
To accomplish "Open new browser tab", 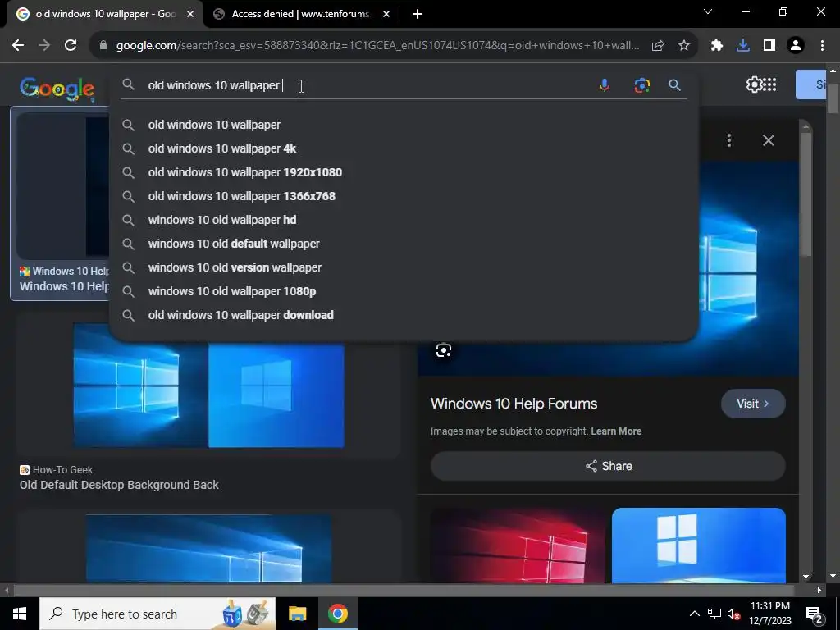I will point(418,14).
